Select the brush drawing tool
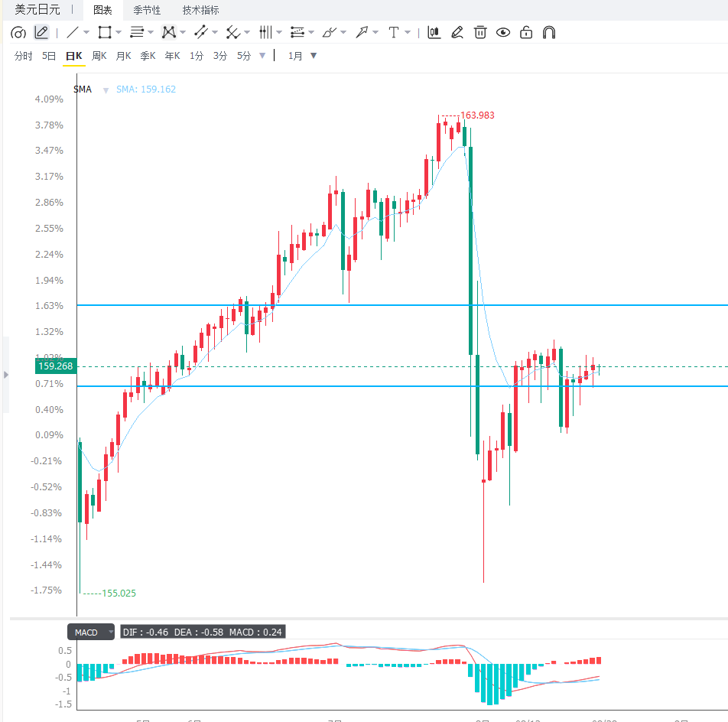728x722 pixels. tap(329, 32)
